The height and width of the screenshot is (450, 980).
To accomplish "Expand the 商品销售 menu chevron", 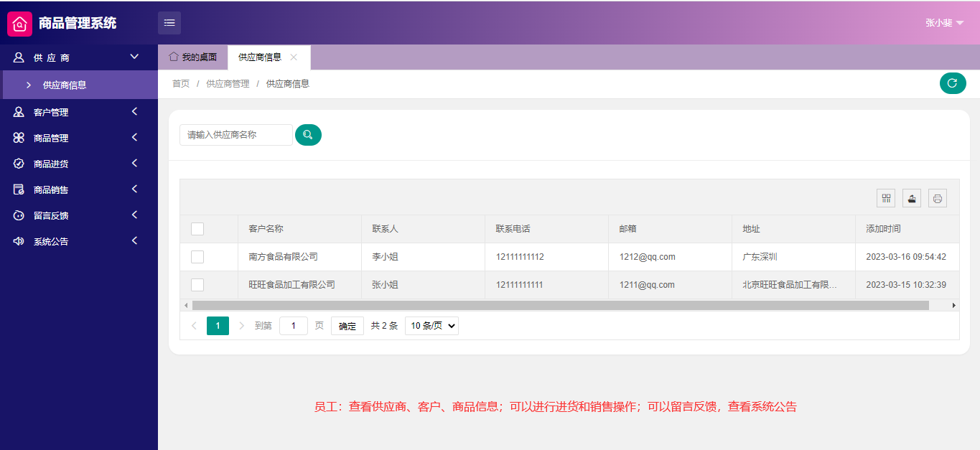I will pos(134,189).
